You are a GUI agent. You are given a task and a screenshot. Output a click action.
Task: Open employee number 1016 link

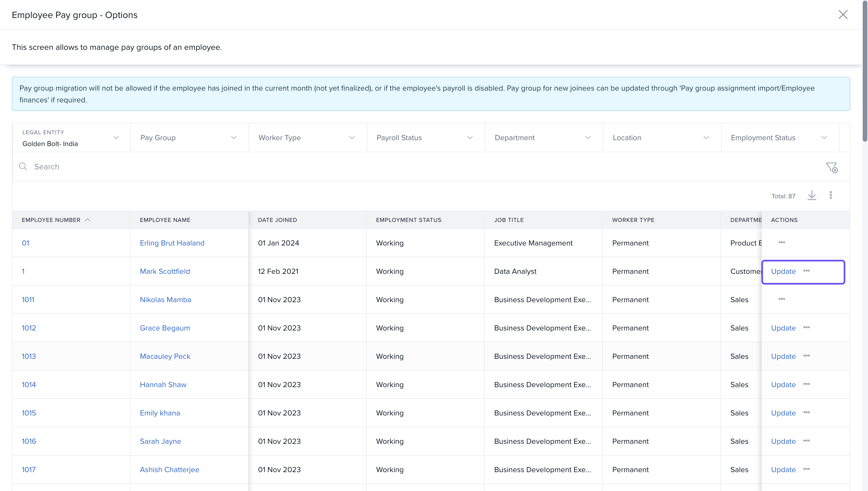(x=29, y=441)
